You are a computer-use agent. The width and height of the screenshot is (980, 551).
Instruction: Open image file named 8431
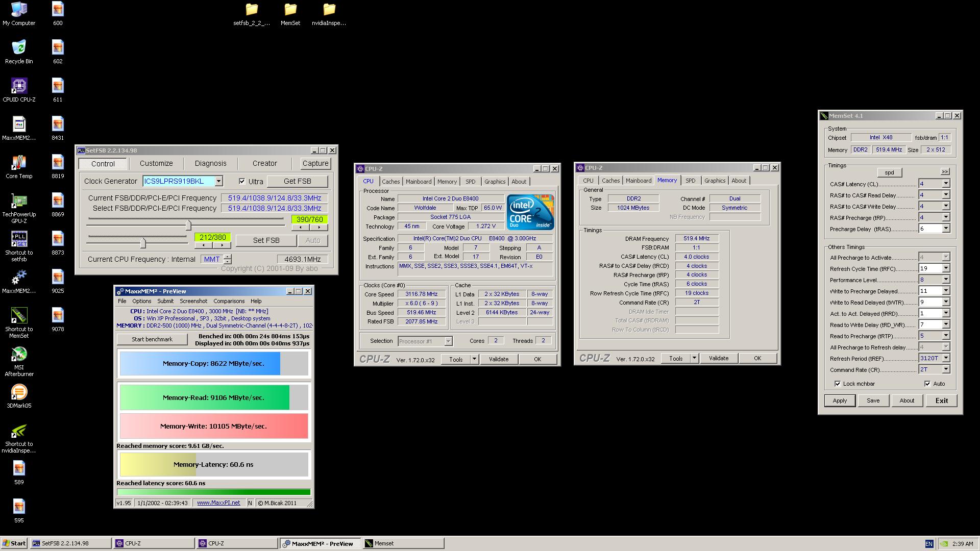pyautogui.click(x=58, y=129)
